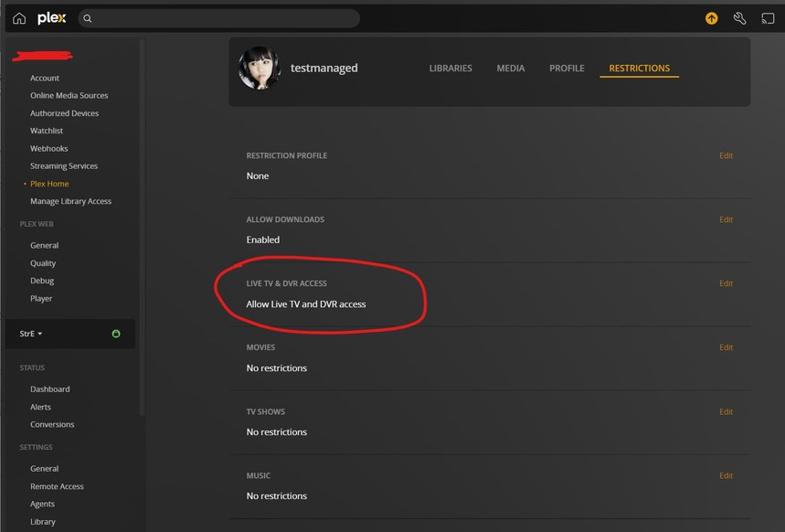Open server General settings under Settings

[44, 468]
